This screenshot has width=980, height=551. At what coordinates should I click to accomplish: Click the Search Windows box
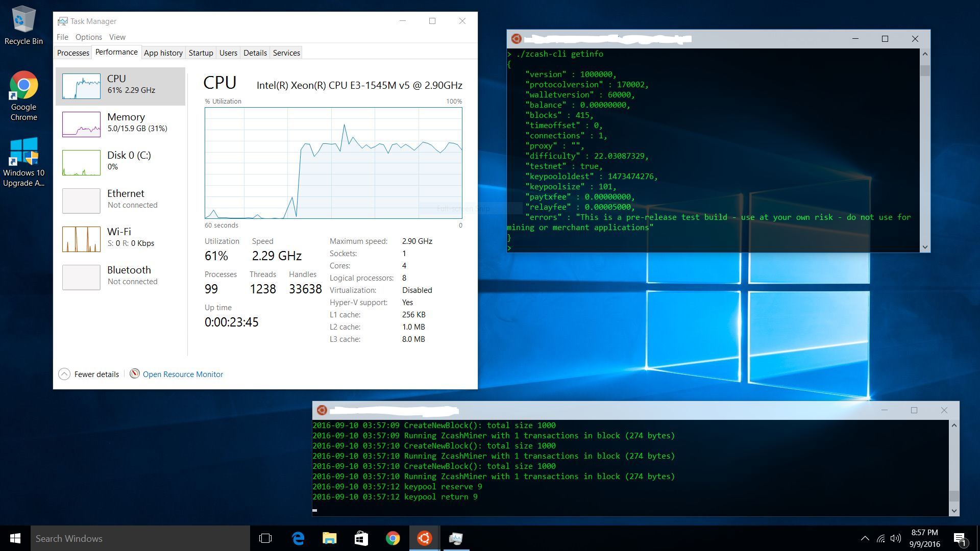point(140,538)
